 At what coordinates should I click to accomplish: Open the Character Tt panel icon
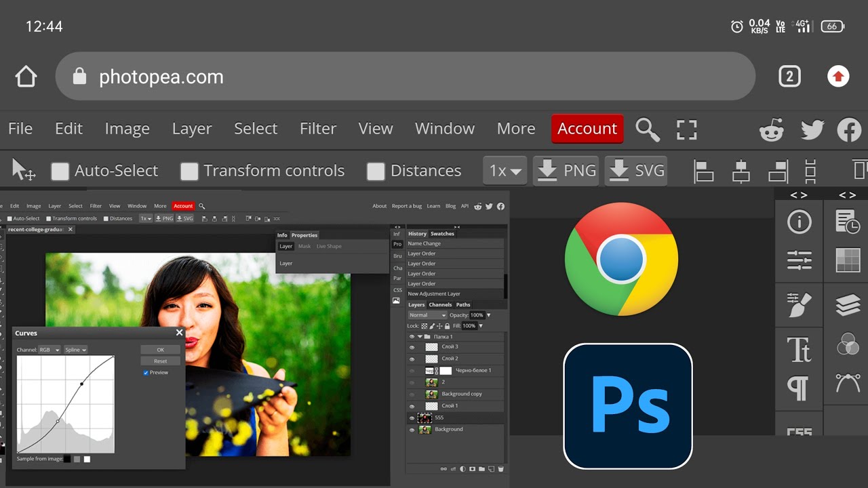[800, 350]
